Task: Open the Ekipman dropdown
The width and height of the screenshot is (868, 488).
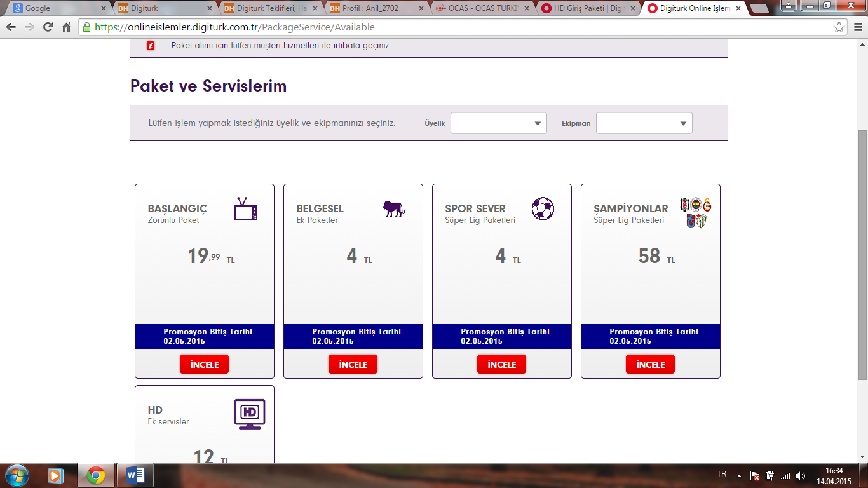Action: (x=644, y=123)
